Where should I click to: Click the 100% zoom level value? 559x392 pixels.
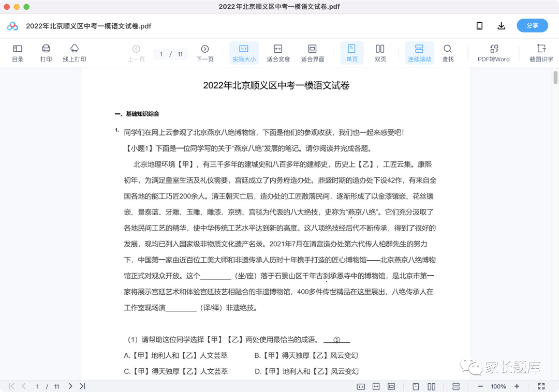point(498,387)
